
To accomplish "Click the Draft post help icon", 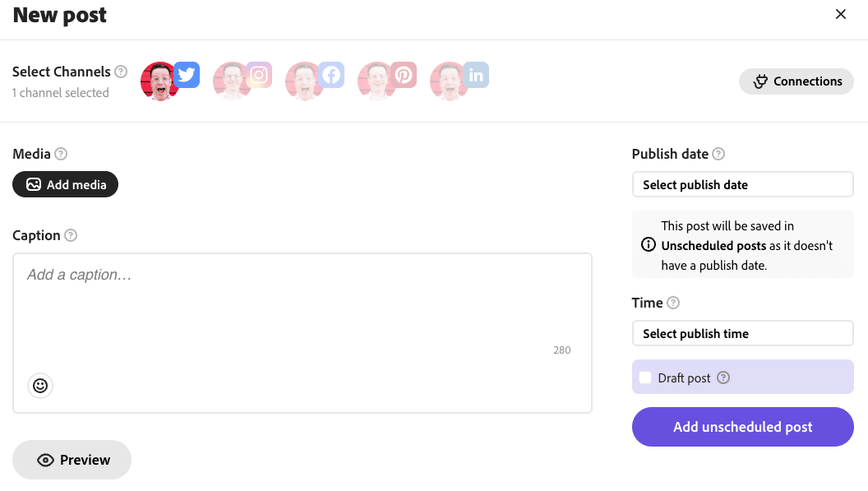I will [723, 378].
